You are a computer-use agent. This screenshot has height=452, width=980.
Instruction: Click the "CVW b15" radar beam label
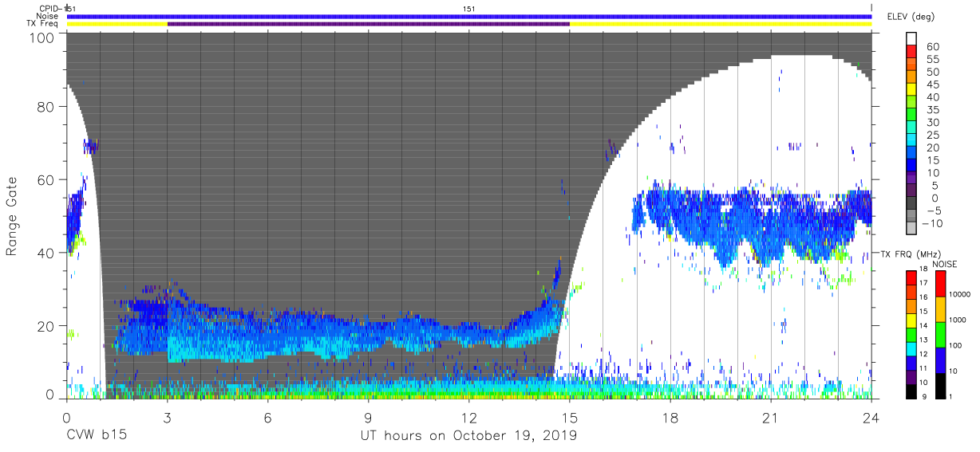pos(97,436)
